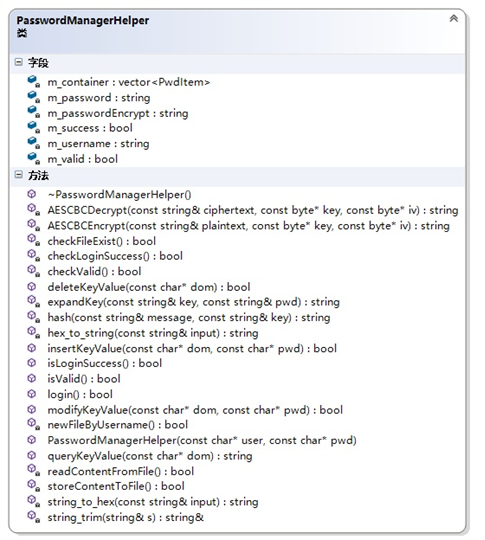Viewport: 485px width, 540px height.
Task: Click the field icon beside m_username
Action: pyautogui.click(x=33, y=143)
